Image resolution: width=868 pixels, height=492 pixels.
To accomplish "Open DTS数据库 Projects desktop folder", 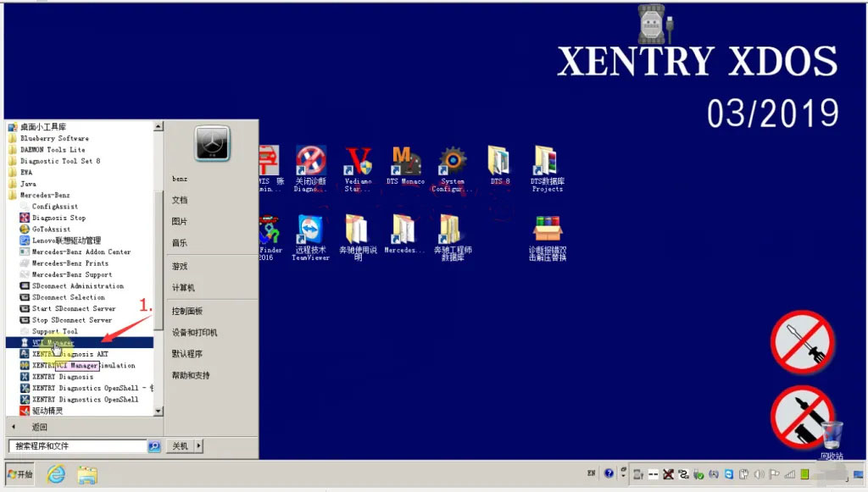I will click(x=547, y=169).
